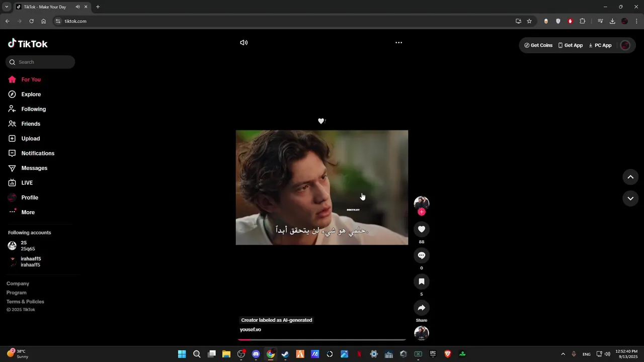Open the Share arrow button
Screen dimensions: 644x362
tap(422, 308)
